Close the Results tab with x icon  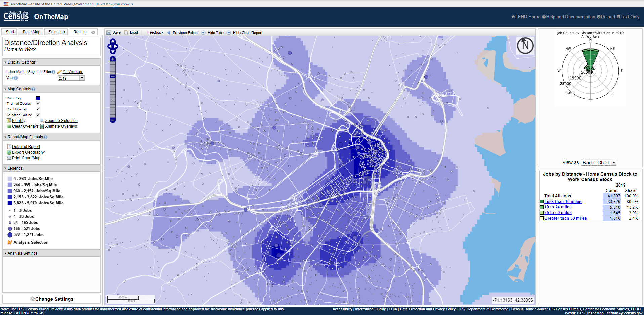93,32
